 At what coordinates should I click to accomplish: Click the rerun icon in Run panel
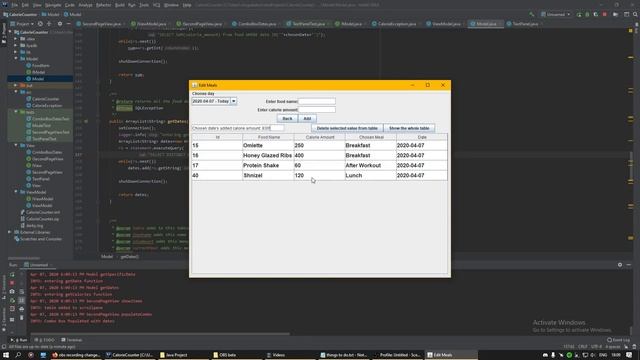(12, 274)
